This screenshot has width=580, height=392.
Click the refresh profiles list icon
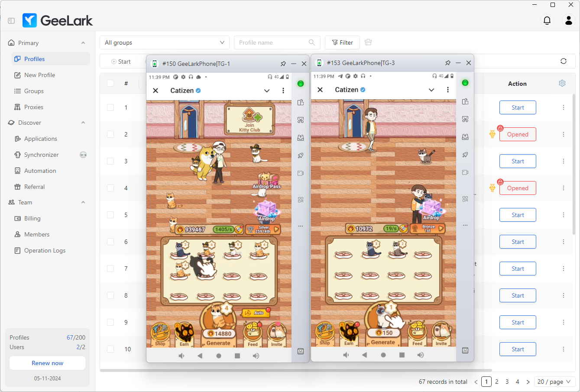(x=564, y=61)
